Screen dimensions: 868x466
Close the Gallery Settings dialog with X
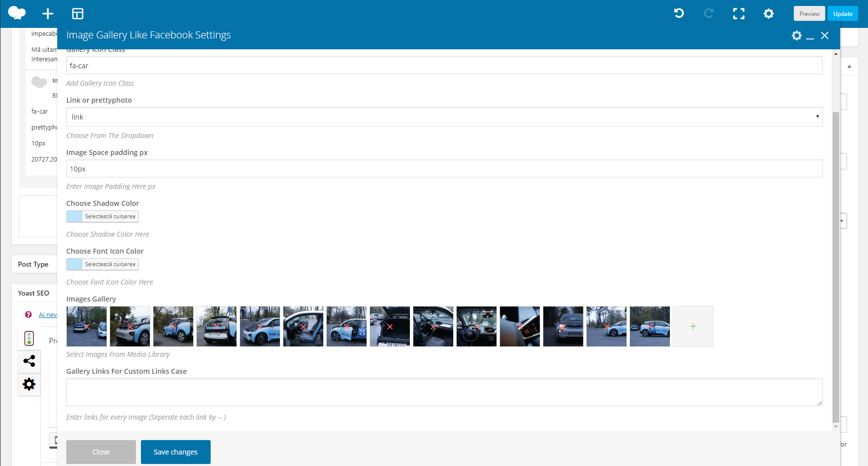click(x=825, y=35)
